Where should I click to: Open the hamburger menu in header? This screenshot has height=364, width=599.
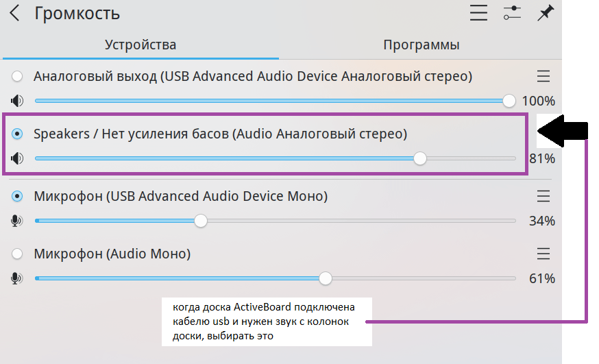[478, 13]
